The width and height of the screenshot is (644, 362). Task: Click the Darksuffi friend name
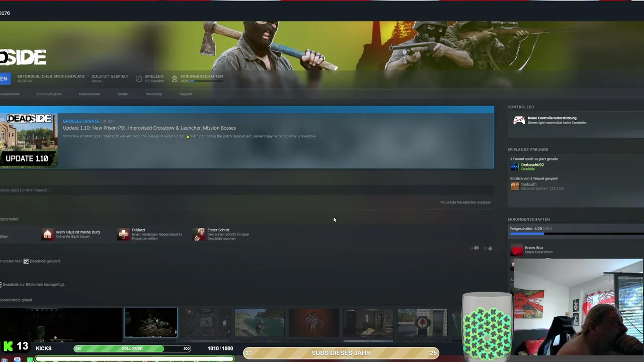pos(529,185)
